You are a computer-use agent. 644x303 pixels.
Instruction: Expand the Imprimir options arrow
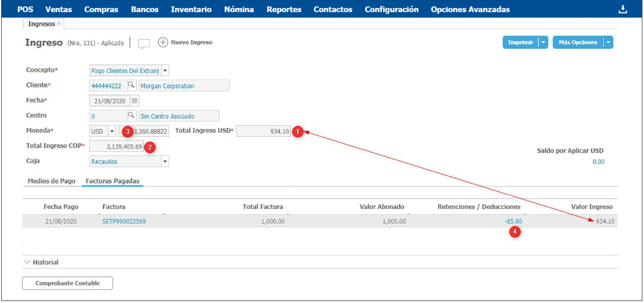pyautogui.click(x=543, y=43)
